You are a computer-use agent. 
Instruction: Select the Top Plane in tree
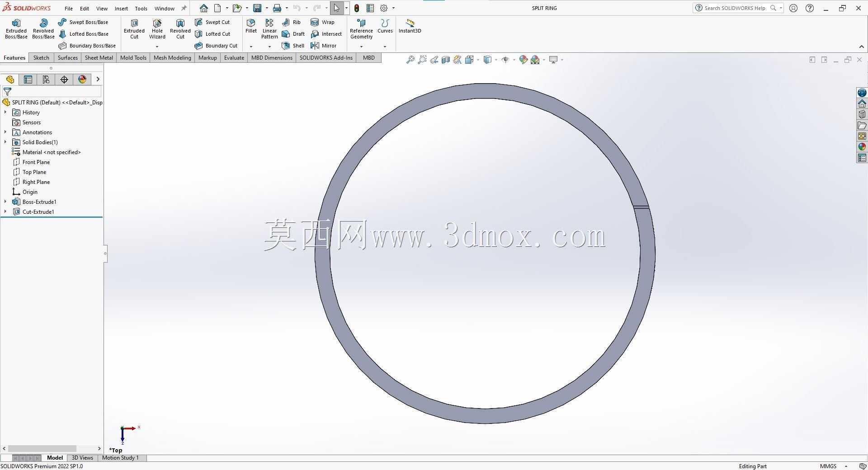click(x=34, y=172)
